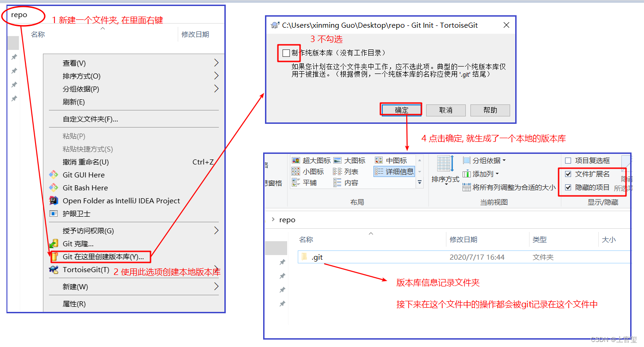Expand the layout gallery more arrow
Viewport: 644px width, 347px height.
pos(420,183)
